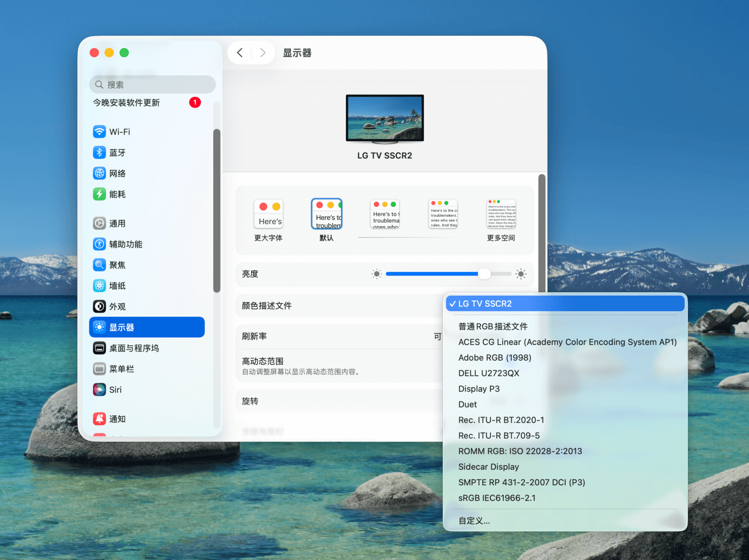Click the Wi-Fi icon in sidebar
The width and height of the screenshot is (749, 560).
(x=99, y=132)
